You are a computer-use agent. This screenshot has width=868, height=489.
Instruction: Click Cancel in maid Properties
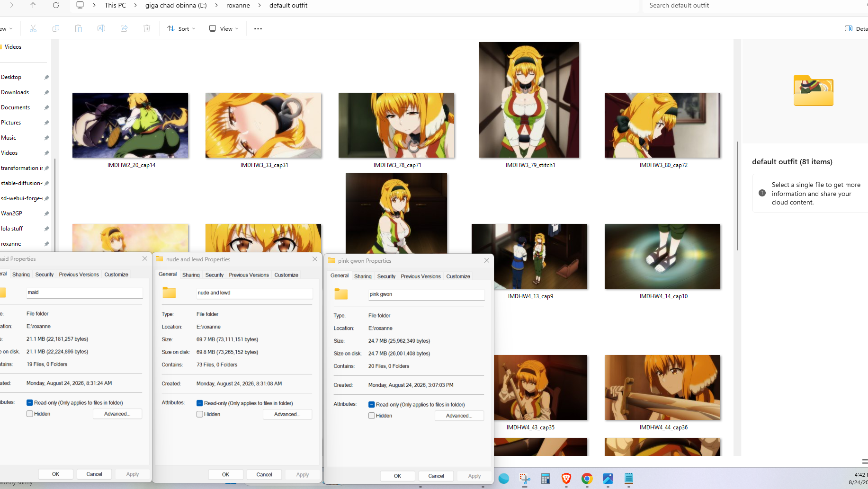tap(94, 474)
